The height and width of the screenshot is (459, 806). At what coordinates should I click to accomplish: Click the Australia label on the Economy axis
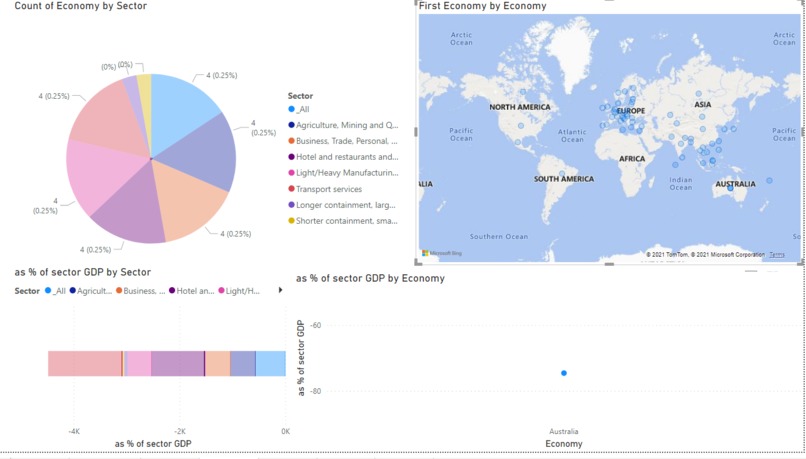click(563, 431)
